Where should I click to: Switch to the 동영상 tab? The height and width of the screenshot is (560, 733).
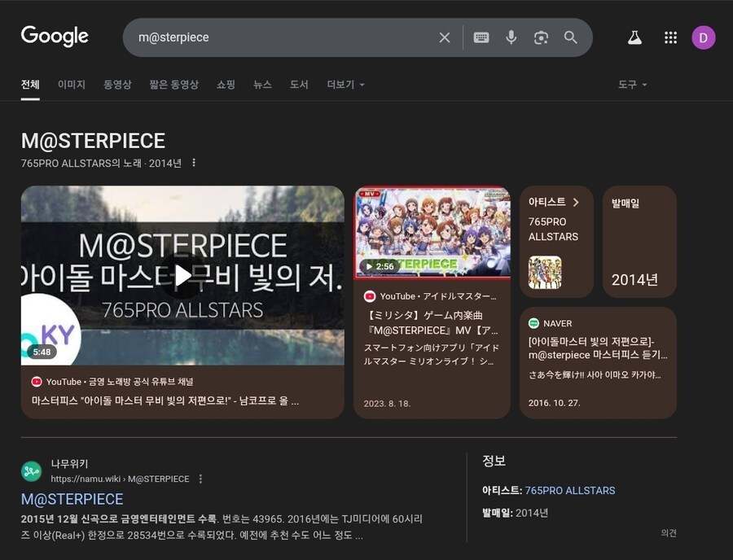pyautogui.click(x=117, y=85)
